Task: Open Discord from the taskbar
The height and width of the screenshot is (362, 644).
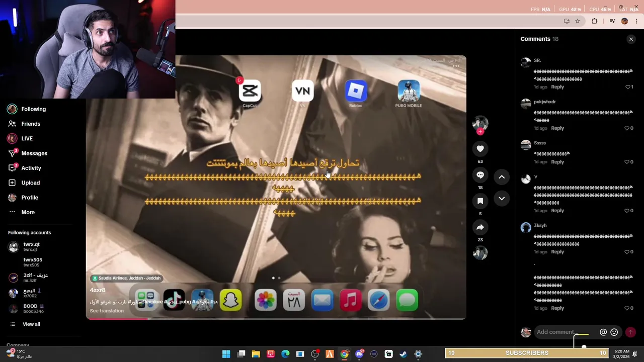Action: pos(359,354)
